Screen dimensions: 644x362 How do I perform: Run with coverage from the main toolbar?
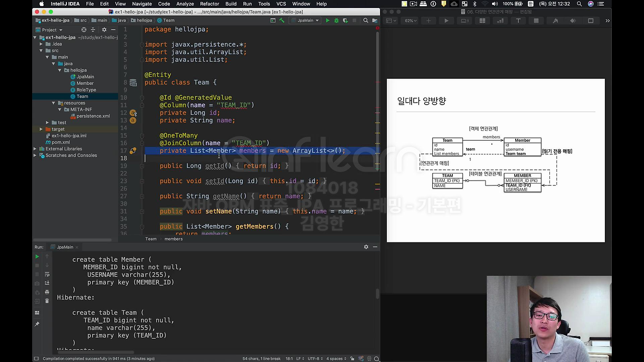pyautogui.click(x=345, y=21)
